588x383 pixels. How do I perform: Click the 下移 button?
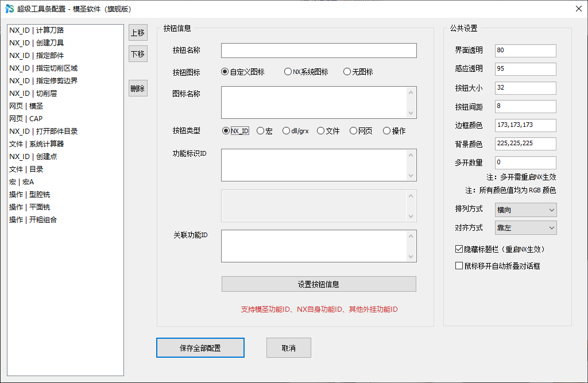tap(138, 54)
